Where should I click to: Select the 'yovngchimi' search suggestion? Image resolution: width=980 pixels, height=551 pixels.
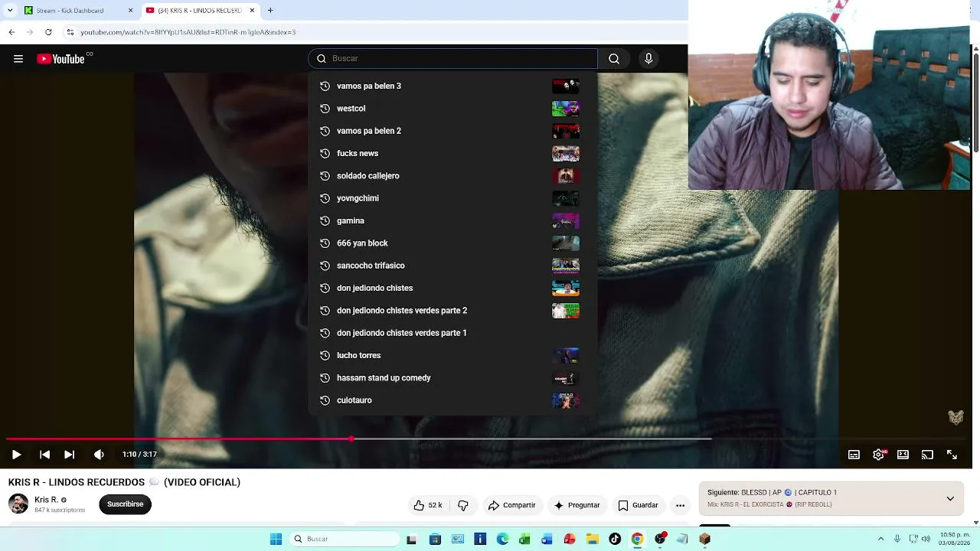point(452,198)
